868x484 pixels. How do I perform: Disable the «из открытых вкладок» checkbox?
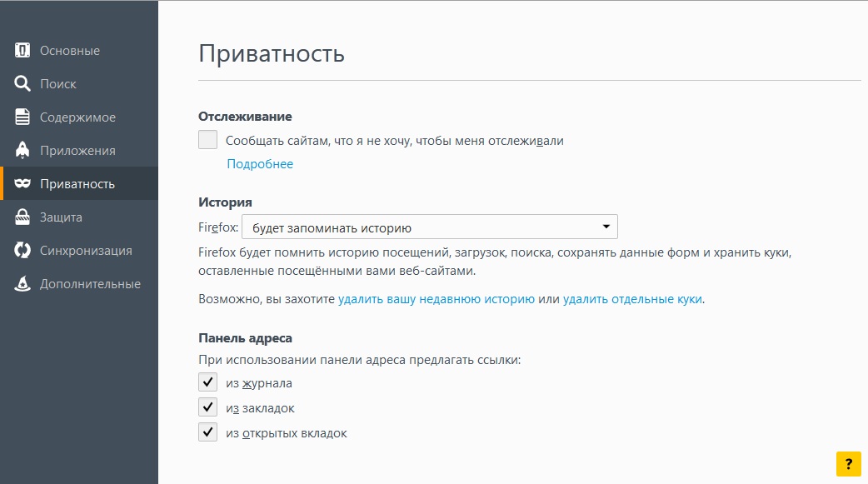[x=207, y=432]
